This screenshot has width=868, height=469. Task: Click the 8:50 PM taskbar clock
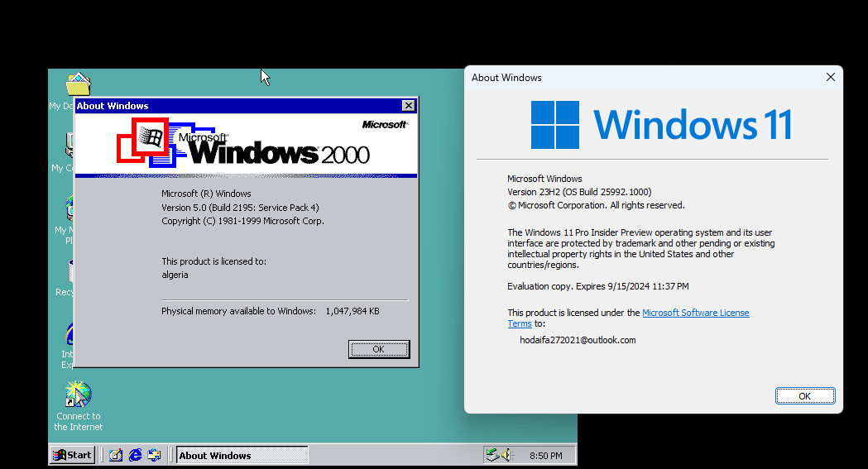point(545,456)
